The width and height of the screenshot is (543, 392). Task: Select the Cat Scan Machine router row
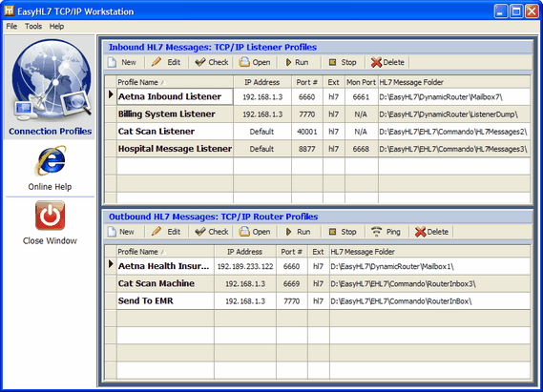(318, 283)
